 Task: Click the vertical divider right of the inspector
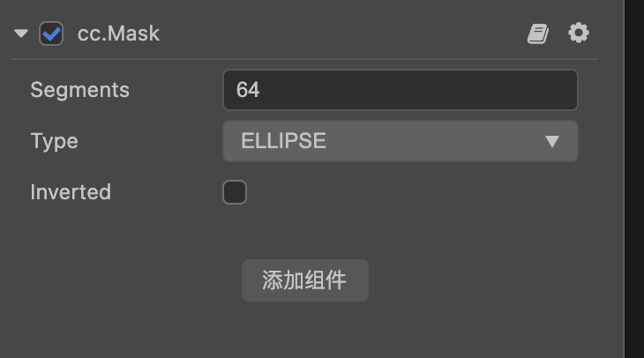pos(625,176)
